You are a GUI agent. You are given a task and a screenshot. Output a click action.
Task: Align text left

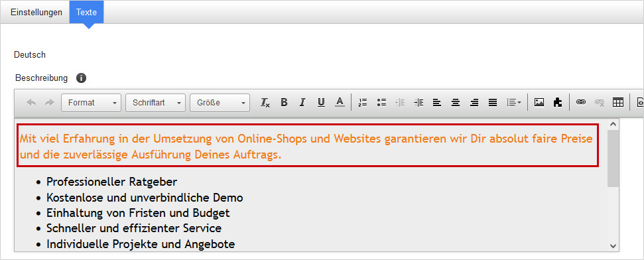tap(437, 103)
